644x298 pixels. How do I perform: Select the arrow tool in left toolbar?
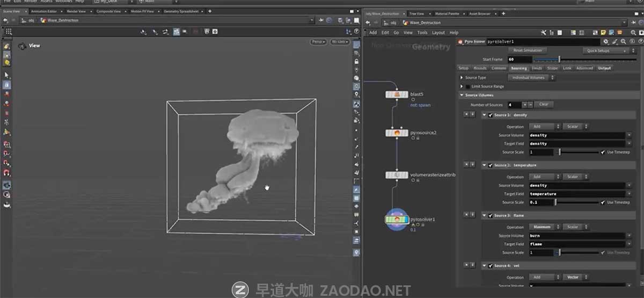tap(6, 76)
